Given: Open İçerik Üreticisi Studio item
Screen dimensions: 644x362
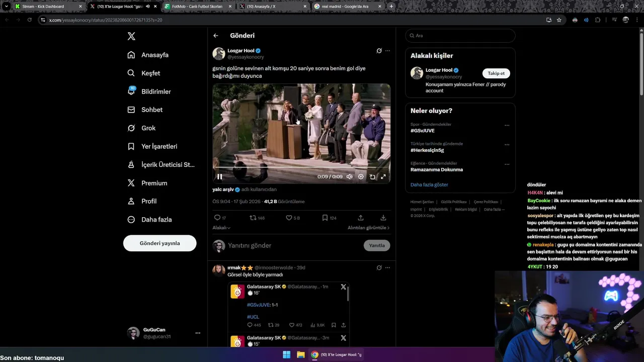Looking at the screenshot, I should tap(161, 164).
